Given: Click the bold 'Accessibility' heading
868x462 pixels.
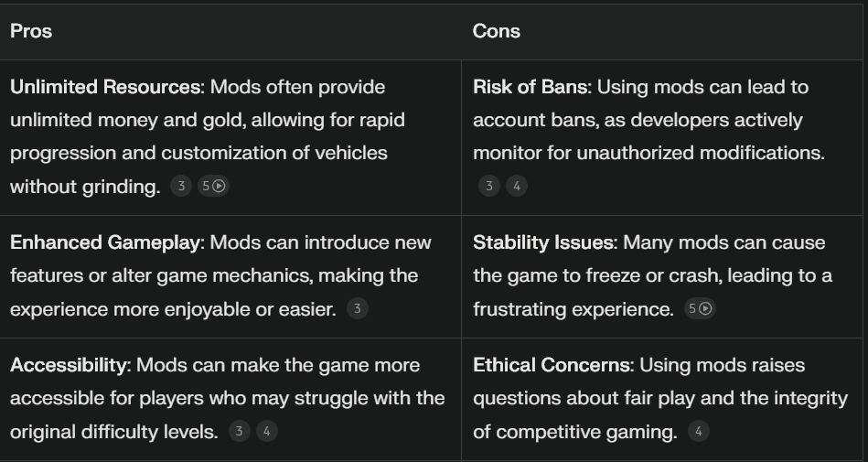Looking at the screenshot, I should pos(69,365).
